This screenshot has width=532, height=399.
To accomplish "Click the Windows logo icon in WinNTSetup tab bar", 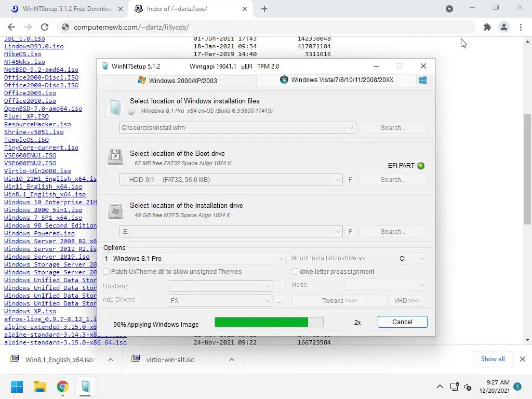I will coord(422,81).
